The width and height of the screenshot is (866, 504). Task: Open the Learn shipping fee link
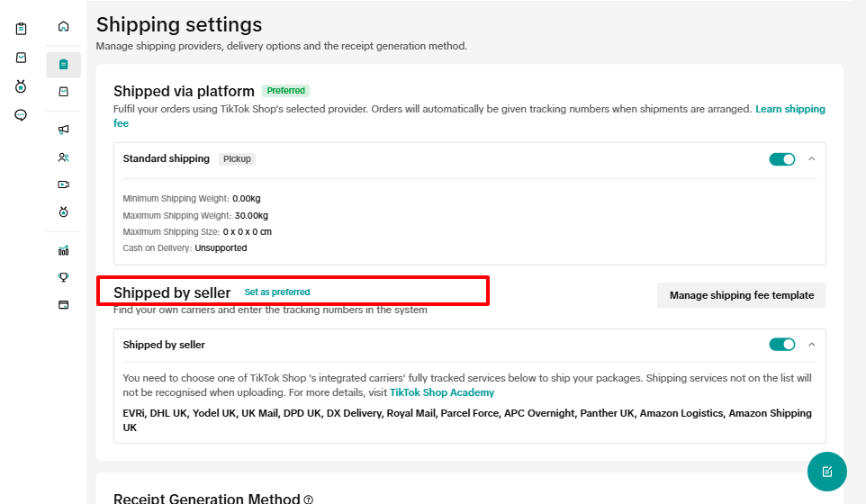click(789, 109)
